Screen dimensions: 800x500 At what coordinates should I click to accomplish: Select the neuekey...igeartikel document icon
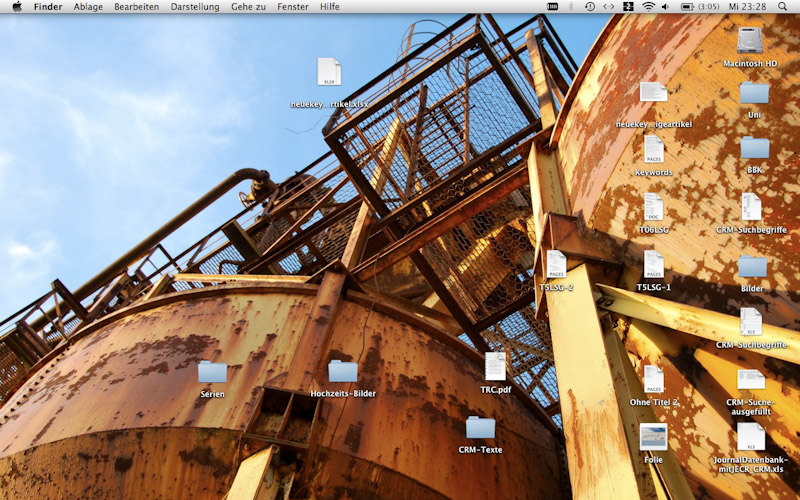pos(654,92)
